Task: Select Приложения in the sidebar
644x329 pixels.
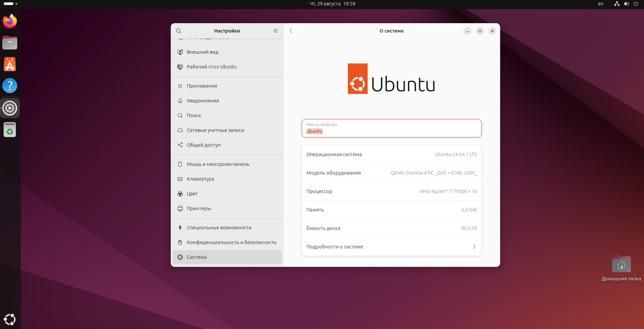Action: tap(227, 86)
